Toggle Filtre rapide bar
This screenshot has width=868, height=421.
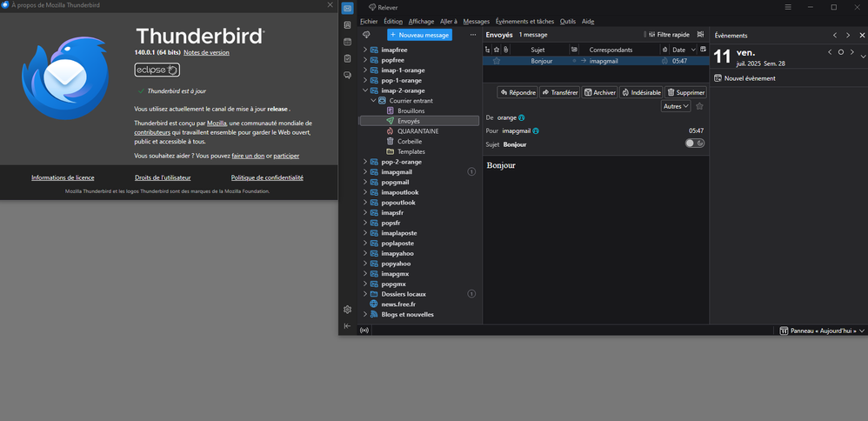669,35
